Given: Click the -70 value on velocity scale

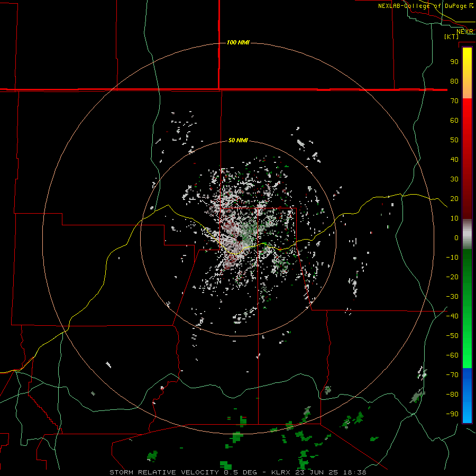Looking at the screenshot, I should coord(452,374).
